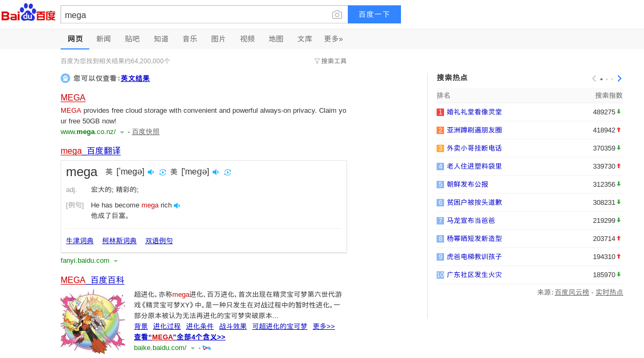
Task: Click replay icon next to British pronunciation
Action: (163, 172)
